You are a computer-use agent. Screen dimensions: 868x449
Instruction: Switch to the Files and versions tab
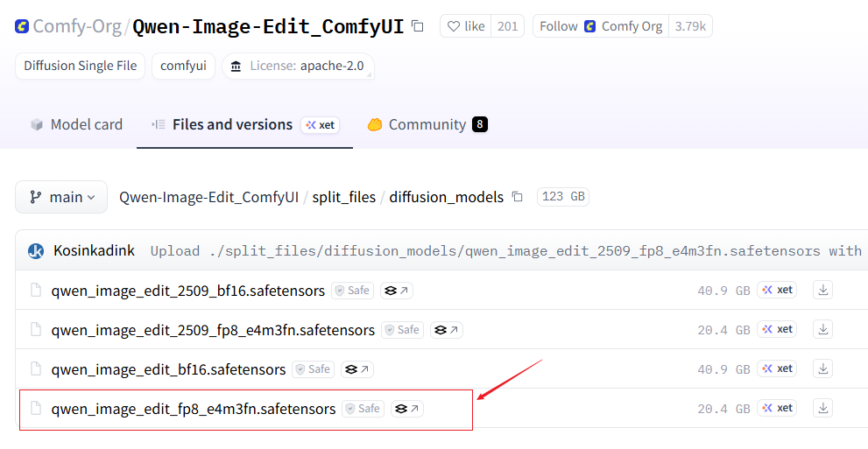click(232, 124)
